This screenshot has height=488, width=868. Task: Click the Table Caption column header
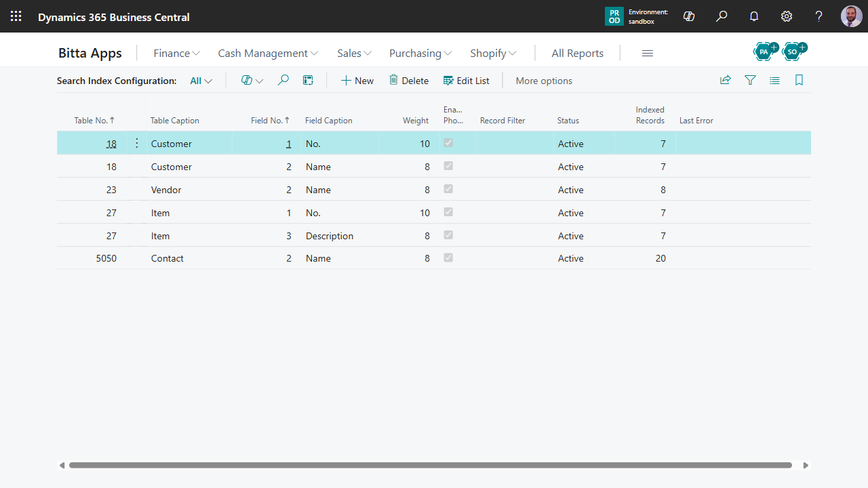[175, 120]
